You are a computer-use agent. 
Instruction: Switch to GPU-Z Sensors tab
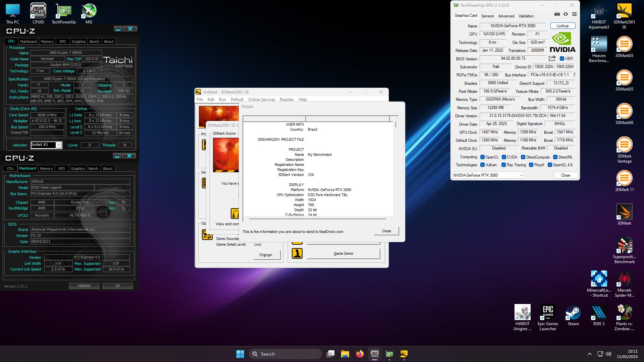[x=487, y=16]
